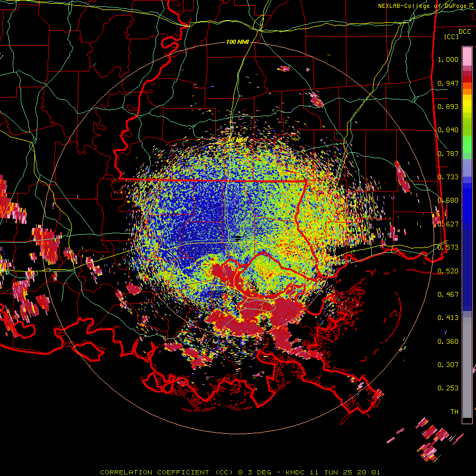Select the 0.520 value on the color scale
The width and height of the screenshot is (476, 476).
(x=448, y=271)
